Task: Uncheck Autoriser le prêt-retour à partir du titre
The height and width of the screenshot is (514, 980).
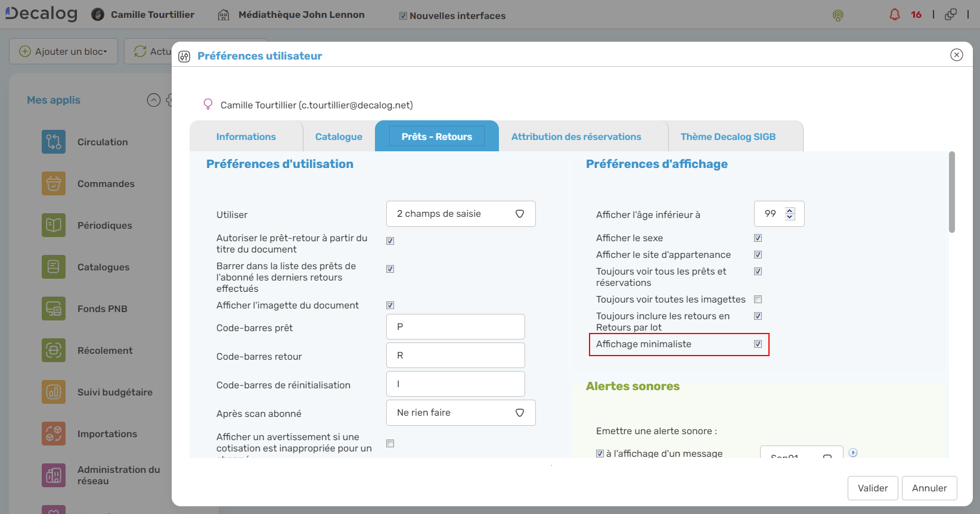Action: point(390,241)
